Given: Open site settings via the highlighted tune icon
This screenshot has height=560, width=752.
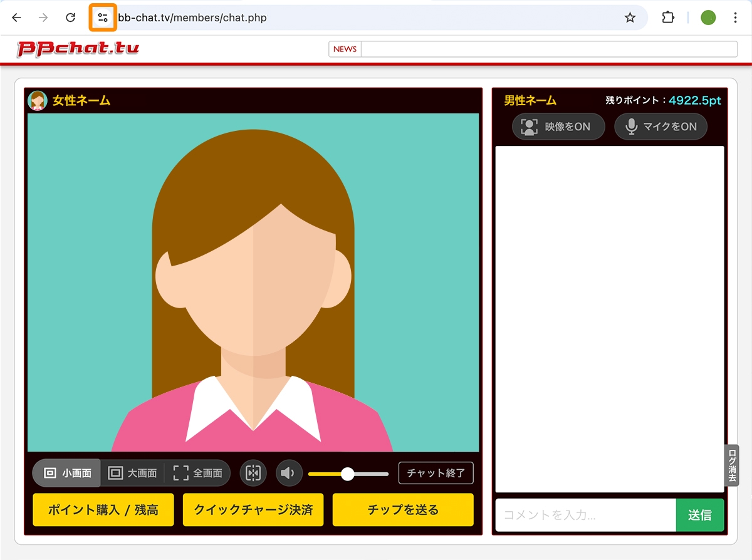Looking at the screenshot, I should tap(102, 18).
